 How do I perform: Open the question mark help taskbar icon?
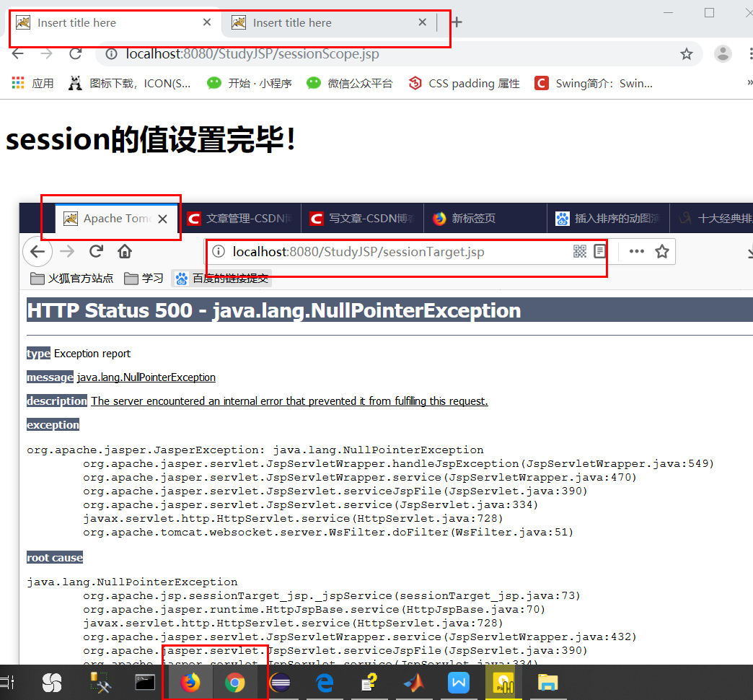tap(369, 683)
